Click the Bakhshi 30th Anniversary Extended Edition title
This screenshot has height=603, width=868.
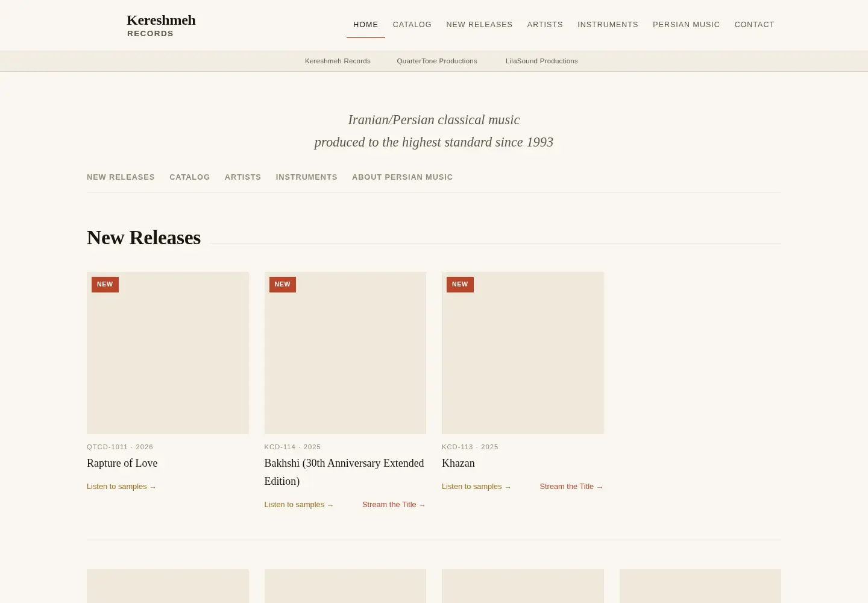pos(344,472)
